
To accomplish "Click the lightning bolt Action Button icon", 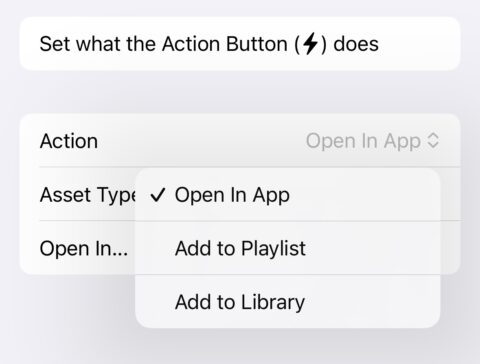I will point(310,44).
